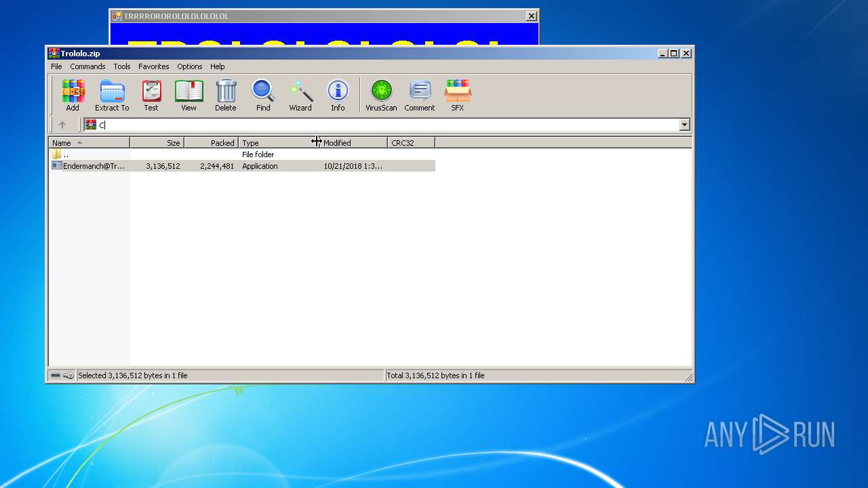Click the Delete trash can icon
The width and height of the screenshot is (868, 488).
point(226,95)
